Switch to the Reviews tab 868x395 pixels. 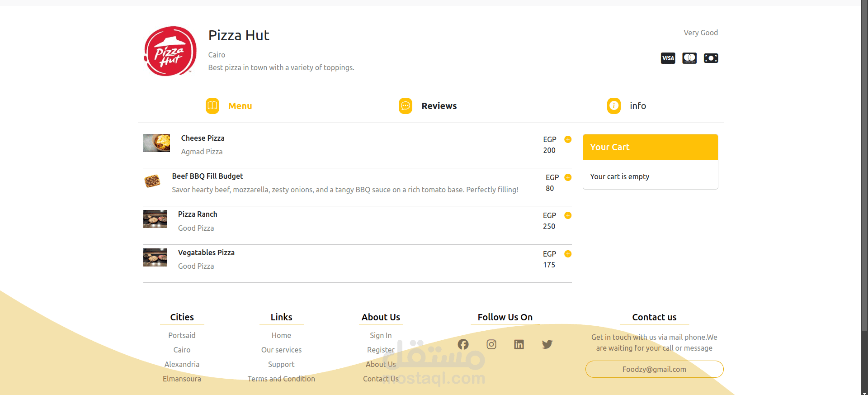[x=439, y=106]
